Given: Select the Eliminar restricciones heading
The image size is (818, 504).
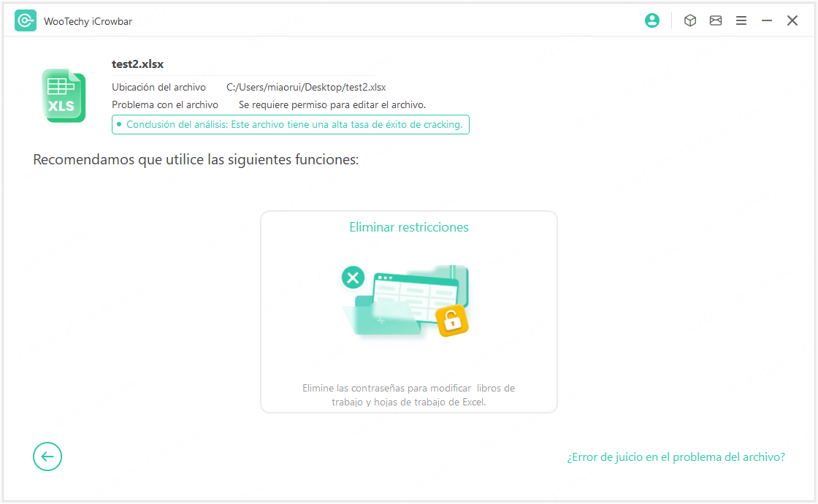Looking at the screenshot, I should tap(409, 227).
